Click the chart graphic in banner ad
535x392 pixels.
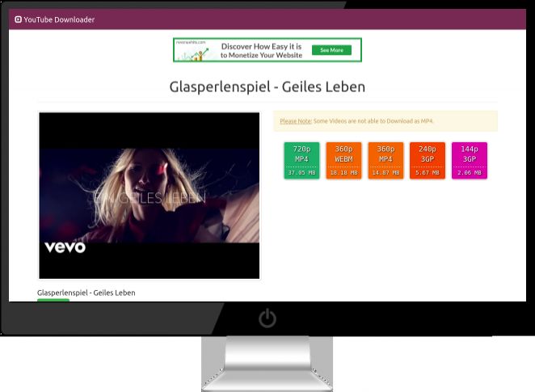195,55
